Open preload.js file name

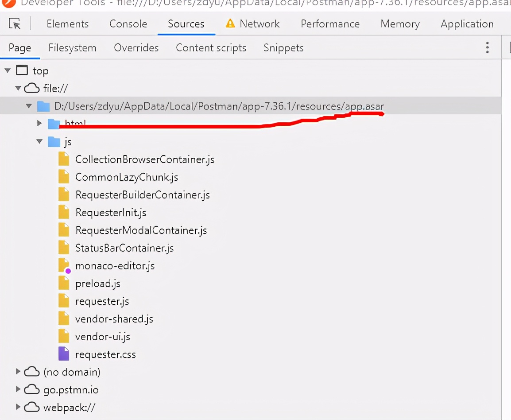click(98, 284)
